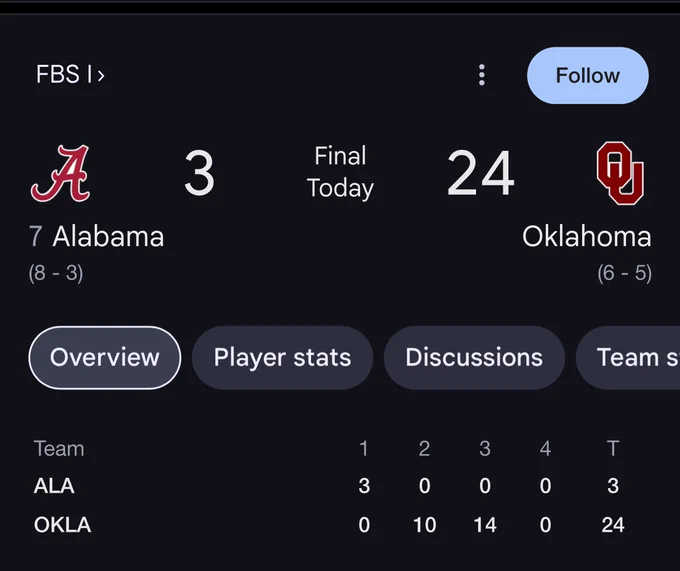Open the Discussions tab
This screenshot has height=571, width=680.
tap(474, 358)
